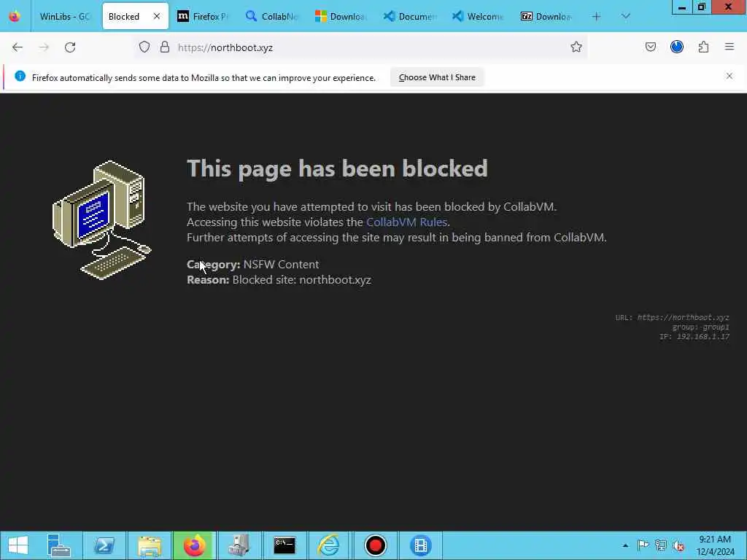This screenshot has height=560, width=747.
Task: Open a new tab with plus
Action: [596, 16]
